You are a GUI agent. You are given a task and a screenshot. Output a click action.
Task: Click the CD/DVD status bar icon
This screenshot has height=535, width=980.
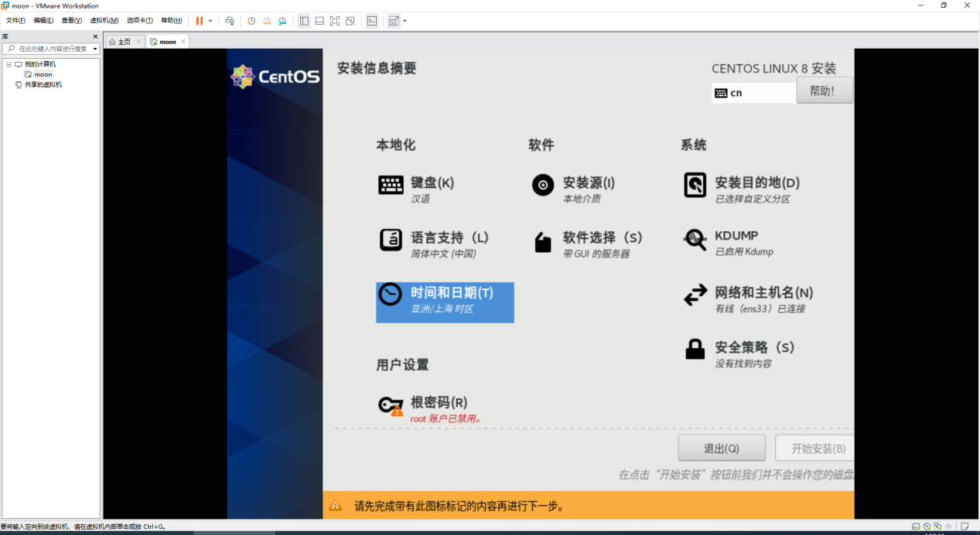[927, 526]
